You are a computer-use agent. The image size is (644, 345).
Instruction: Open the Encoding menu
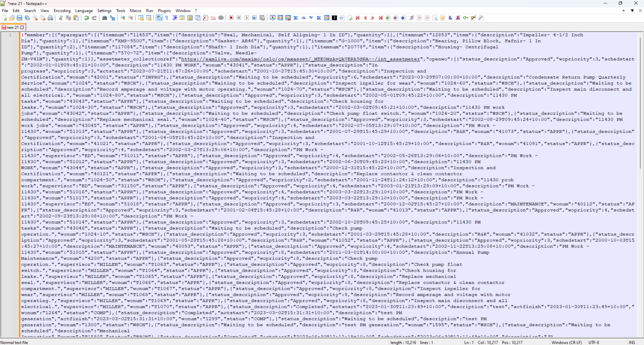pos(62,10)
